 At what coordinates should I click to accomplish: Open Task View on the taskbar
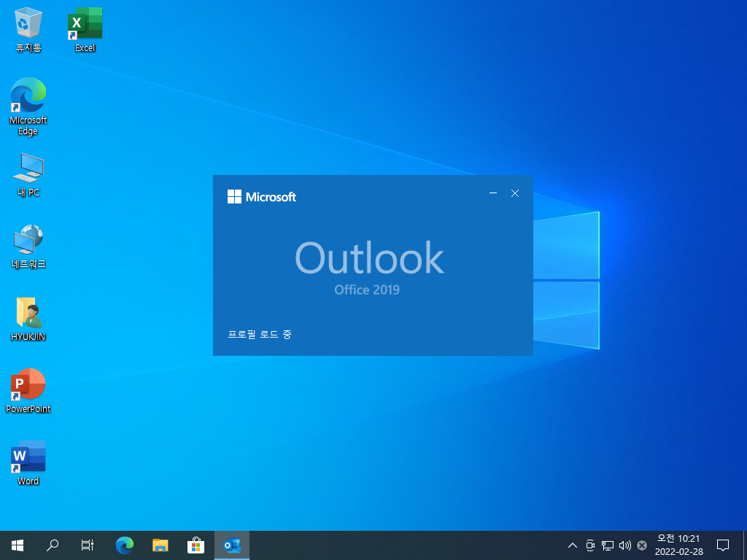point(88,545)
